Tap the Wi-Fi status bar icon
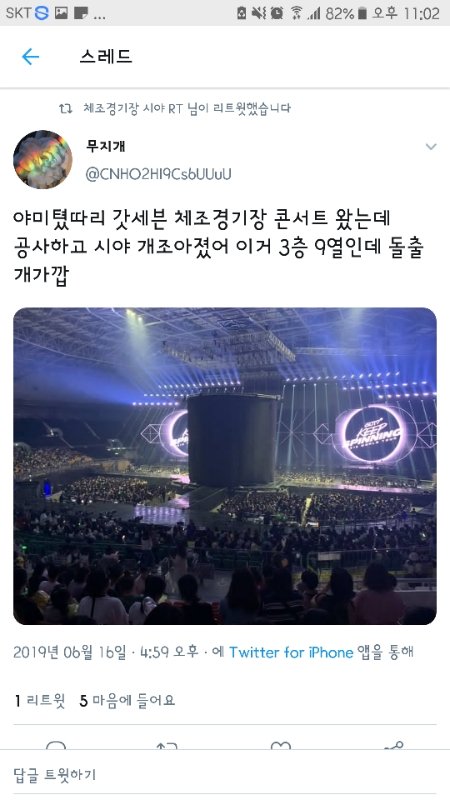 tap(296, 13)
